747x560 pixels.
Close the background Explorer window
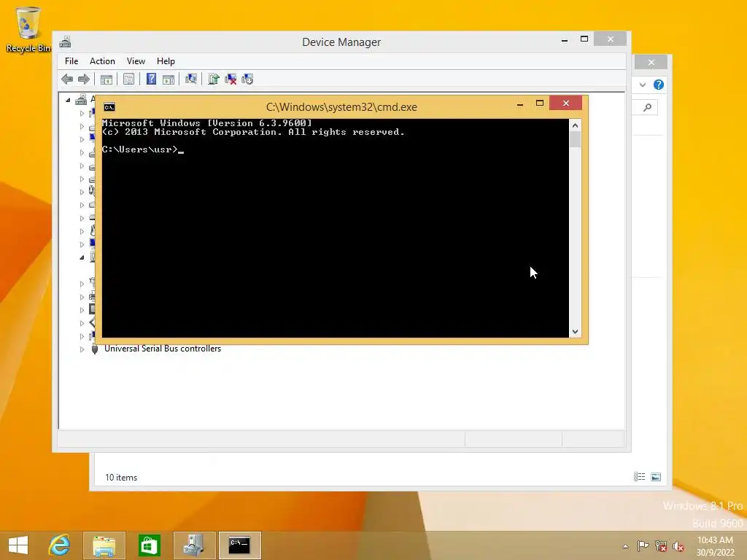pos(651,63)
